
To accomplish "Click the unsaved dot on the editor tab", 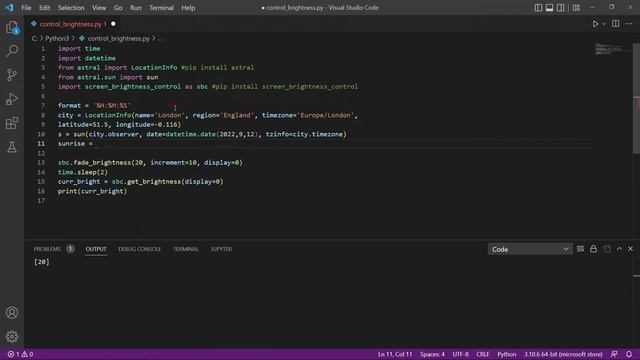I will coord(113,24).
